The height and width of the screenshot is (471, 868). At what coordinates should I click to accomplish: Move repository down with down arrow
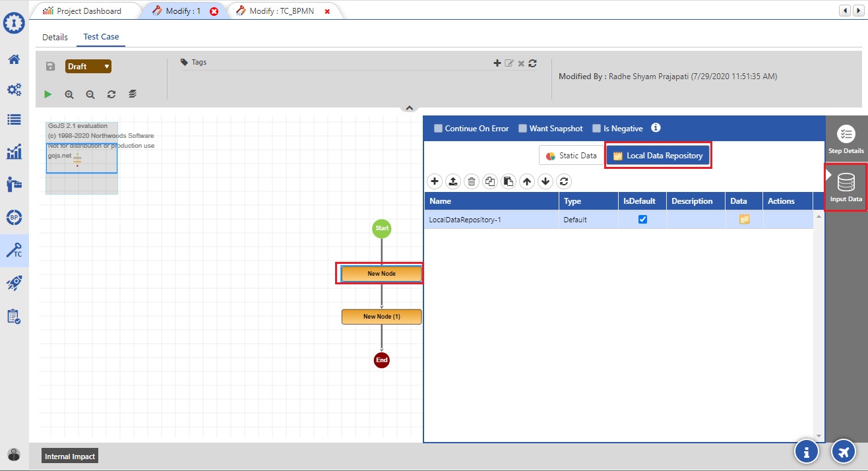(545, 181)
